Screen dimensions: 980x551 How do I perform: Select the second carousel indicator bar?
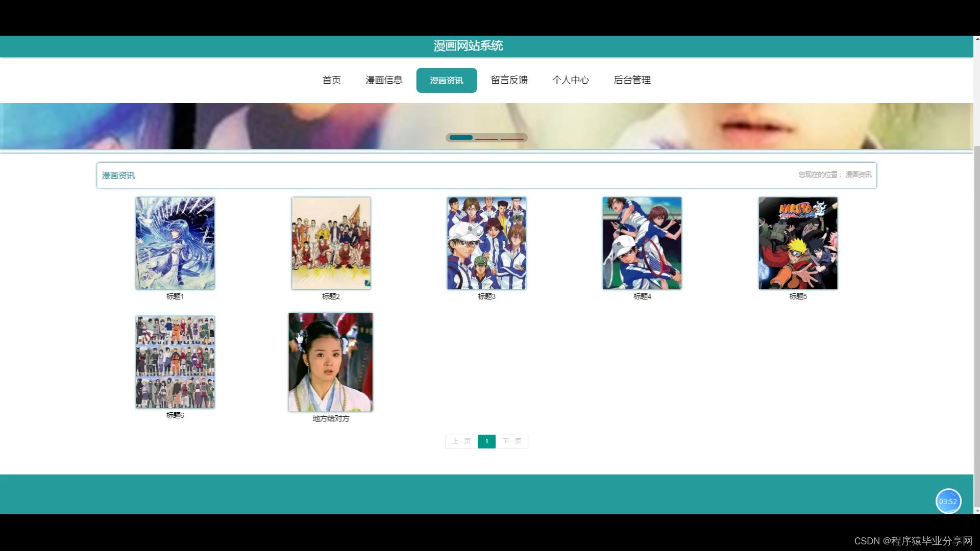click(x=487, y=138)
